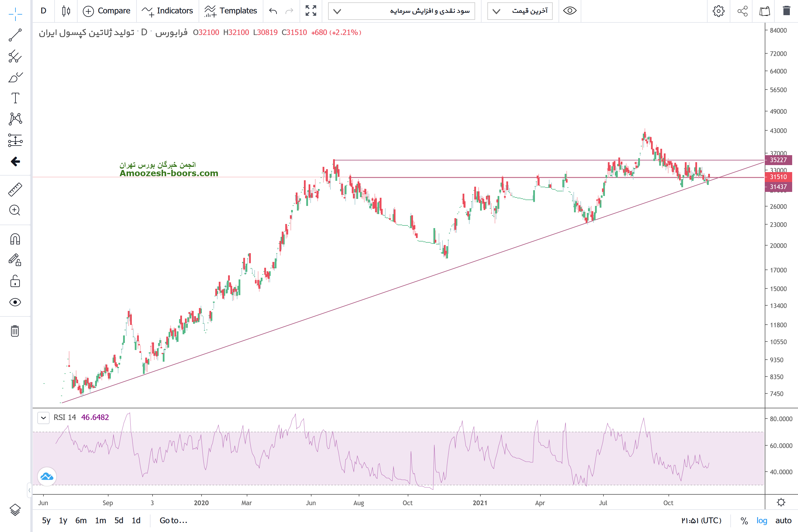
Task: Activate the magnet mode icon
Action: coord(15,239)
